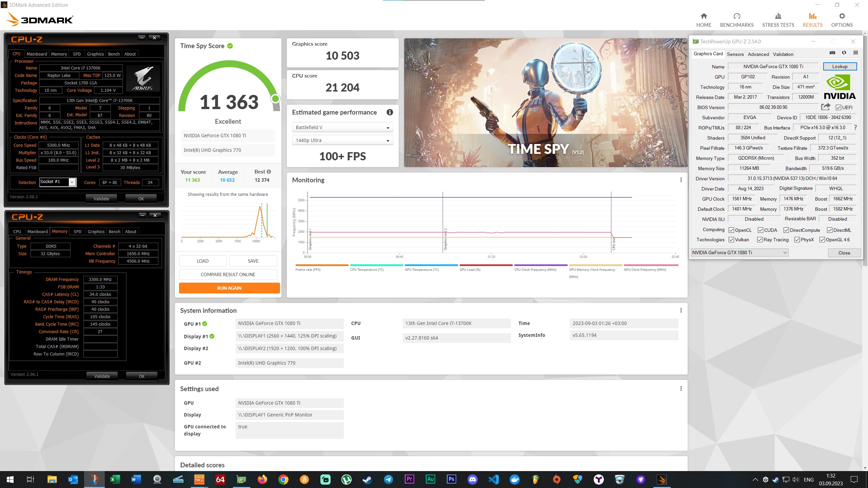Screen dimensions: 868x488
Task: Open System information three-dot menu
Action: [x=681, y=310]
